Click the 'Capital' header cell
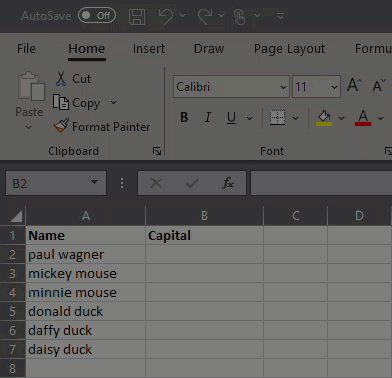The image size is (392, 378). [x=204, y=235]
